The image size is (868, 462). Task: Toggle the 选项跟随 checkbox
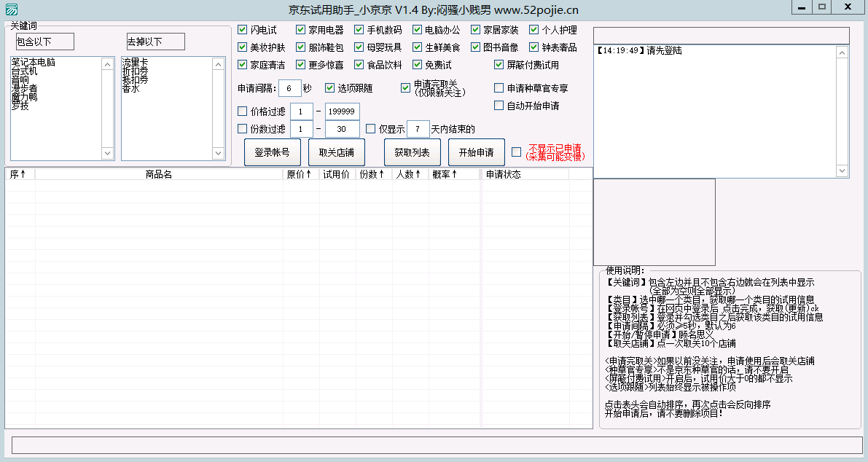[x=330, y=87]
